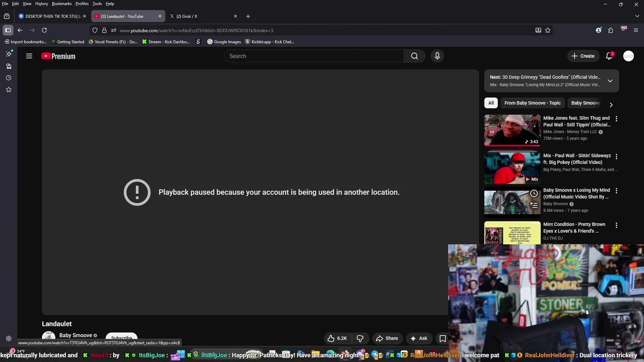Screen dimensions: 644x362
Task: Dislike the Landaulet video
Action: click(x=360, y=338)
